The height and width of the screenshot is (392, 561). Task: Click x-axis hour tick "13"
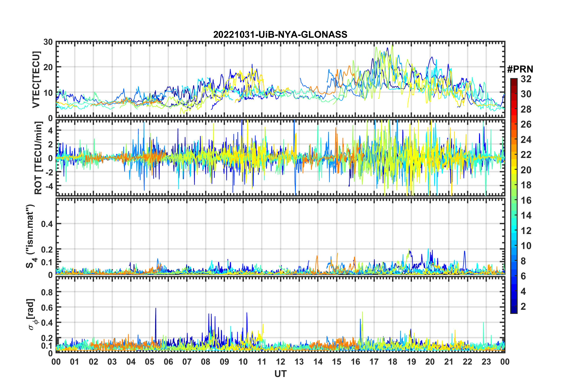click(299, 362)
